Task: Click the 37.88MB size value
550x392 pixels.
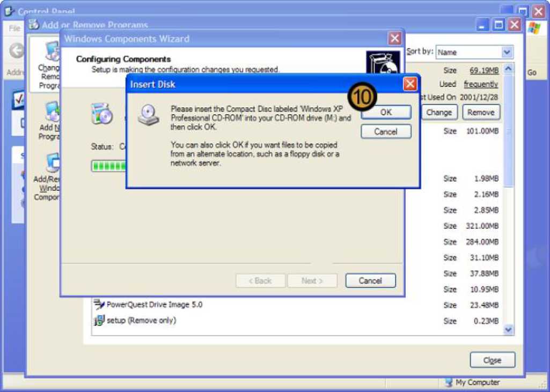Action: click(485, 273)
